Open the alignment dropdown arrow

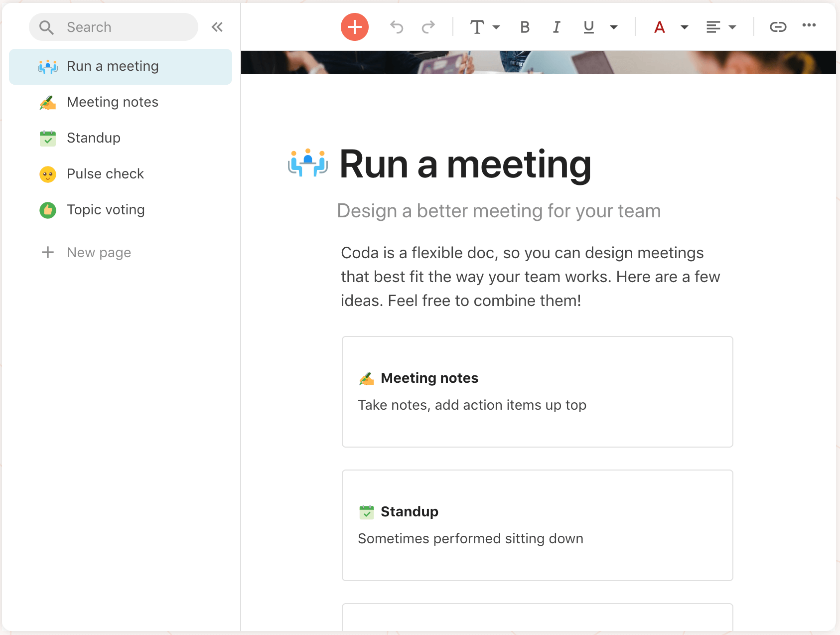pos(732,27)
